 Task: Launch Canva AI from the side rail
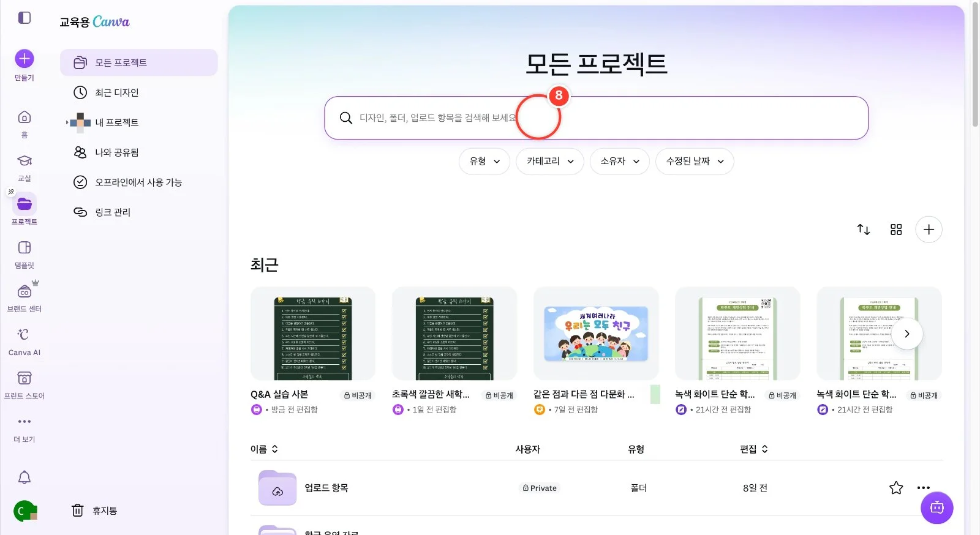[x=24, y=341]
